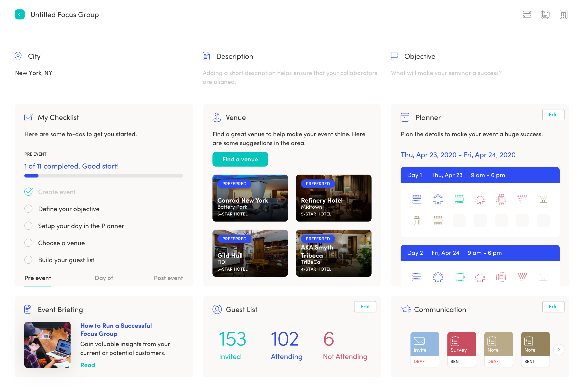Click the checklist progress bar
584x392 pixels.
coord(104,176)
